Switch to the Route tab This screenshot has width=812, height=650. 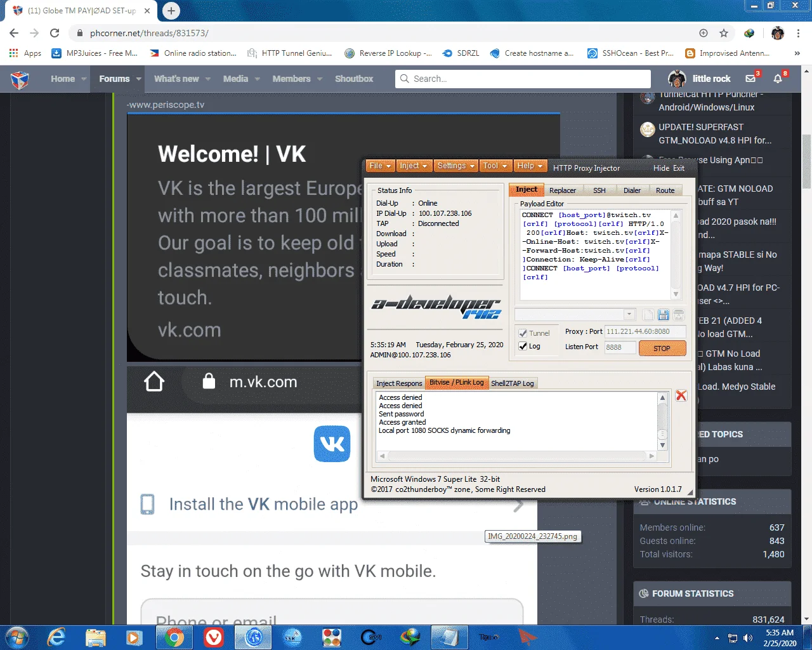(x=665, y=190)
